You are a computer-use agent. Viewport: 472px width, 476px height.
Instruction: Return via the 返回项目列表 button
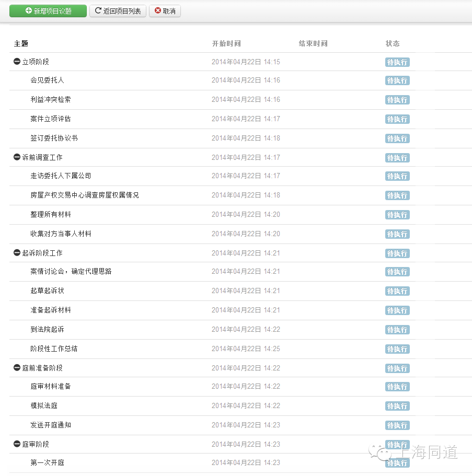[118, 11]
